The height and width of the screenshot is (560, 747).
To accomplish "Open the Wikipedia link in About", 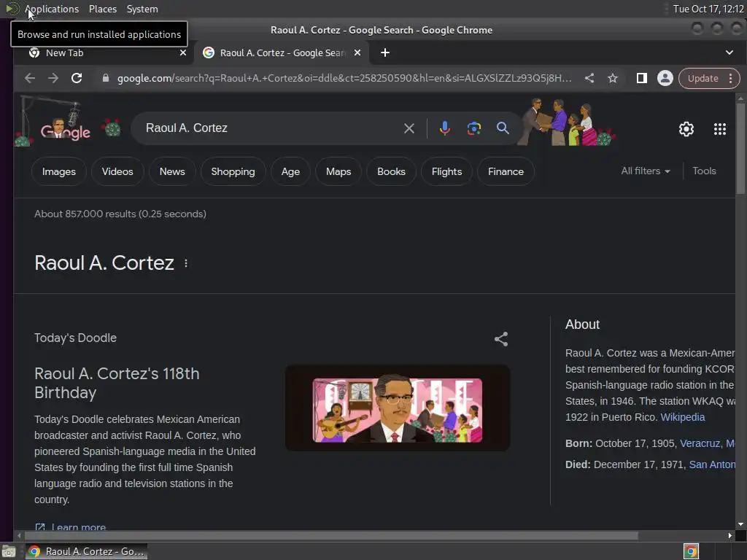I will pyautogui.click(x=682, y=417).
